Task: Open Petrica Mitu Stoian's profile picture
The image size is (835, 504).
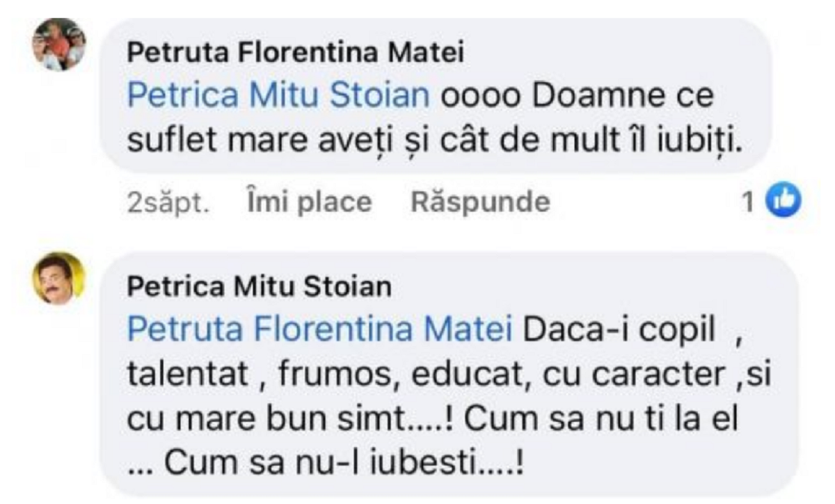Action: [x=59, y=278]
